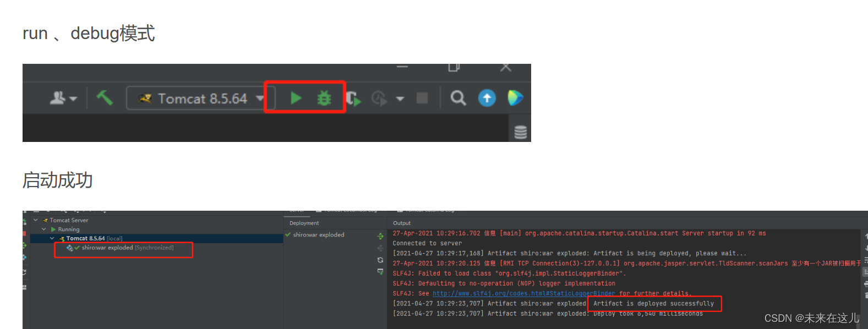This screenshot has height=329, width=868.
Task: Click the Build project hammer icon
Action: click(105, 97)
